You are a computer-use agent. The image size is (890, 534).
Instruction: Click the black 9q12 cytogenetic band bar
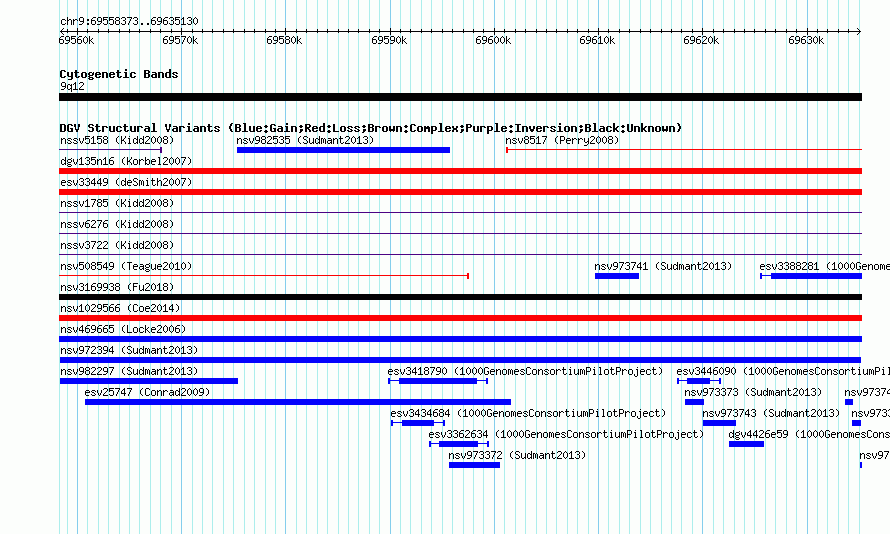click(460, 97)
